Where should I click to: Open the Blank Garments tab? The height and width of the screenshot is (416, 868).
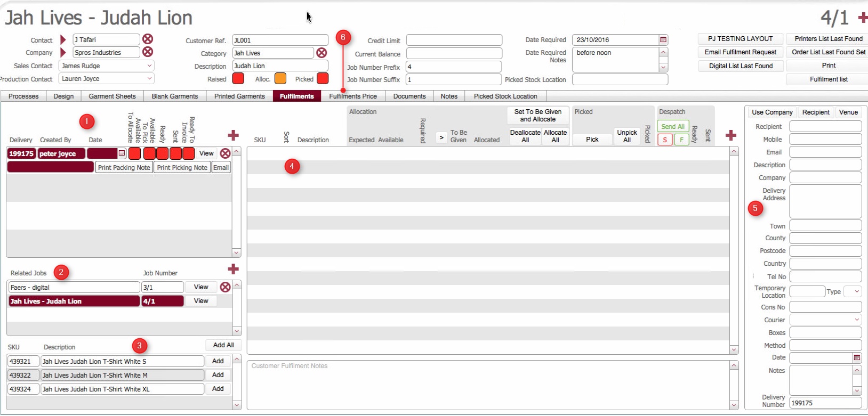[x=174, y=96]
